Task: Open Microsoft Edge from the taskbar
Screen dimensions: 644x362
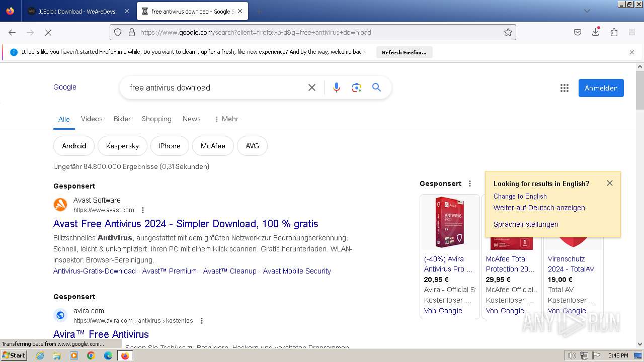Action: 108,355
